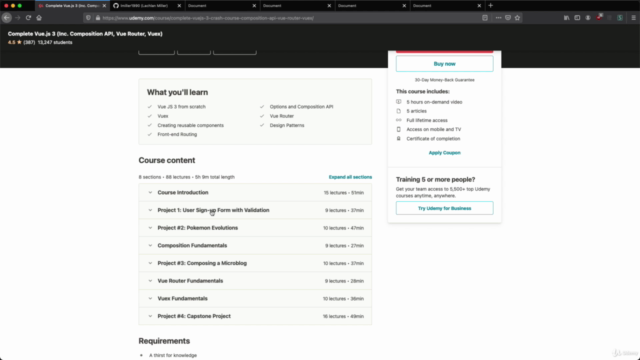Click the sticky header course title
The image size is (640, 360).
point(85,34)
